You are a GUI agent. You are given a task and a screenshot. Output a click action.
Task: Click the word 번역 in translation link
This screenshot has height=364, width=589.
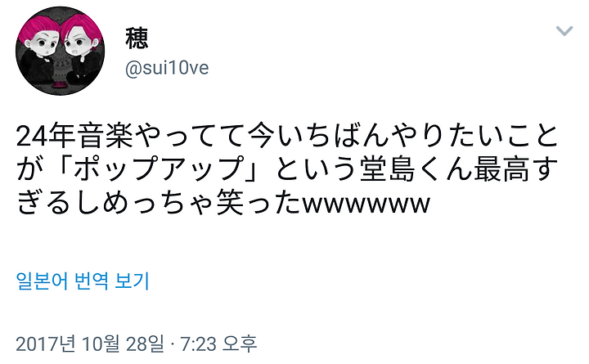[92, 281]
